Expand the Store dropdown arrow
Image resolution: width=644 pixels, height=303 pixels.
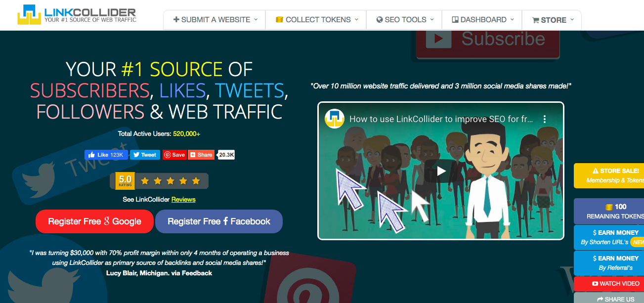click(x=572, y=20)
